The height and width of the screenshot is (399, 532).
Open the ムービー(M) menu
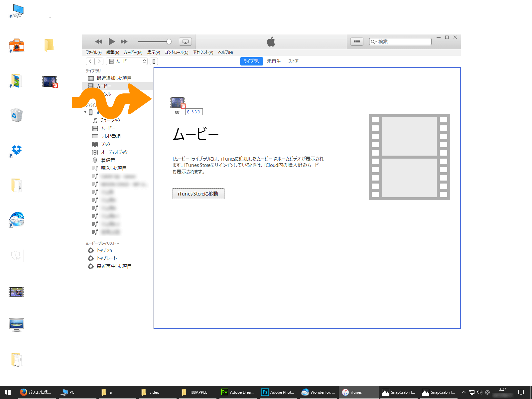(x=133, y=53)
